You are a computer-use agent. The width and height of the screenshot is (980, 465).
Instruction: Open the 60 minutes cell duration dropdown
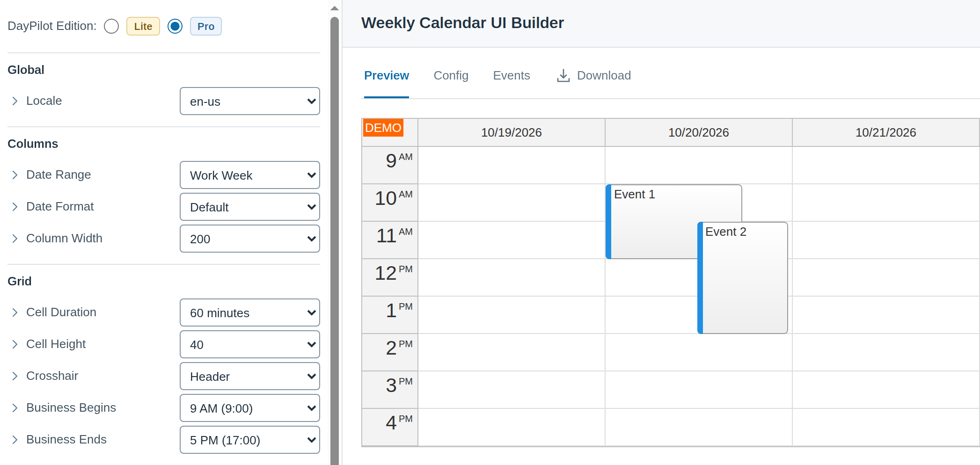[250, 312]
